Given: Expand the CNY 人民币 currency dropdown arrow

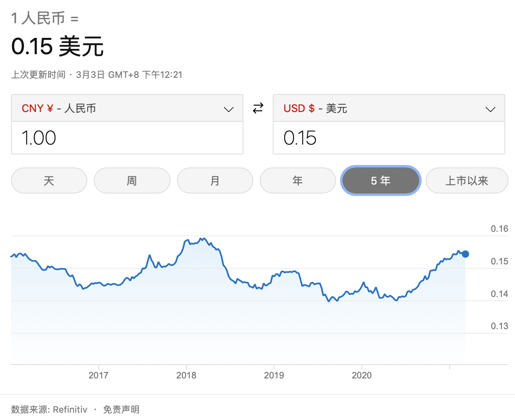Looking at the screenshot, I should pyautogui.click(x=228, y=109).
